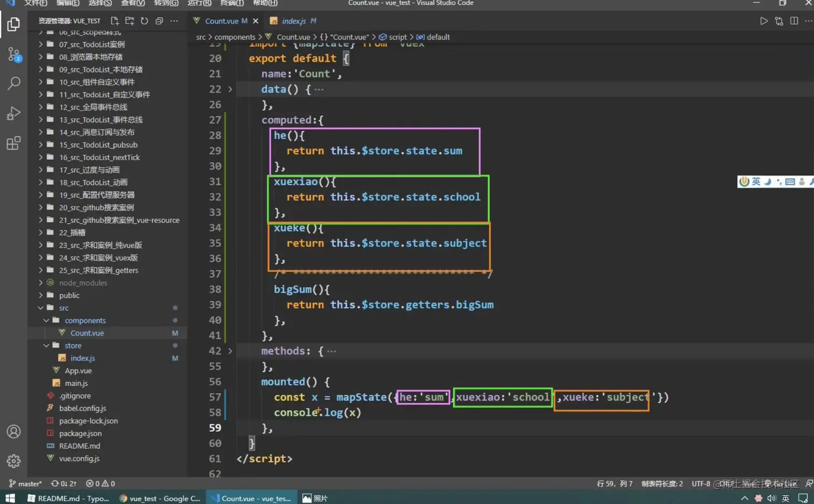Click UTF-8 encoding in status bar
The height and width of the screenshot is (504, 814).
701,484
